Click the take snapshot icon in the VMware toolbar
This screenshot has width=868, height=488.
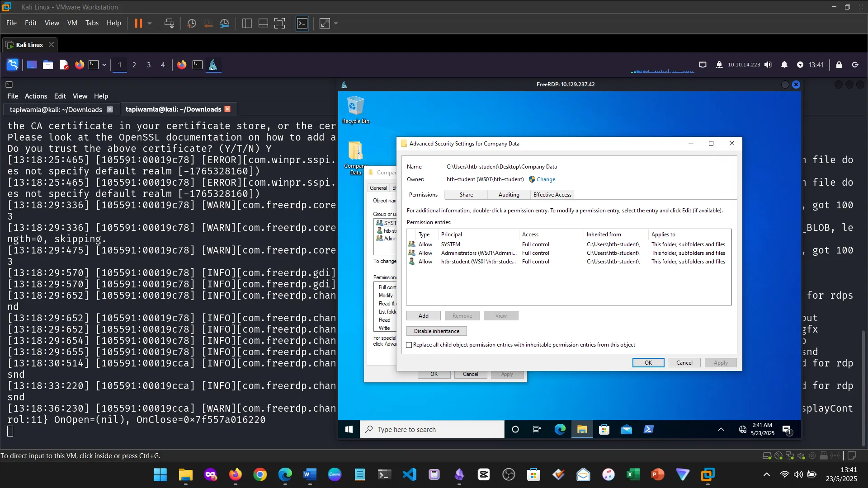point(191,23)
